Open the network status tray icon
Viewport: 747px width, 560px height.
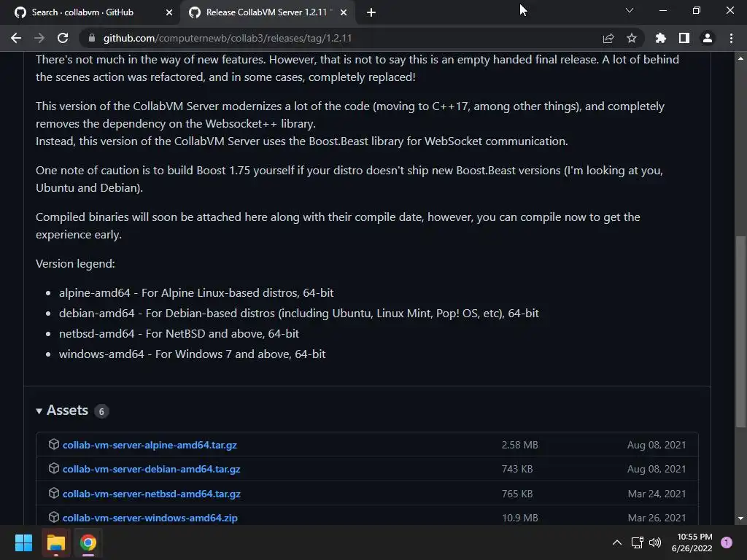click(637, 542)
